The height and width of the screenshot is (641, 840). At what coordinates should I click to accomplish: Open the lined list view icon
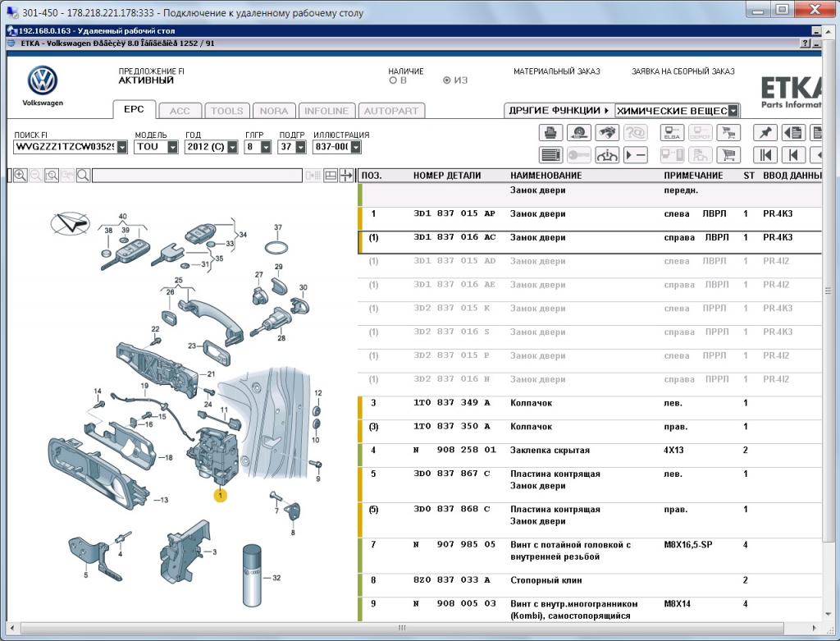click(550, 155)
